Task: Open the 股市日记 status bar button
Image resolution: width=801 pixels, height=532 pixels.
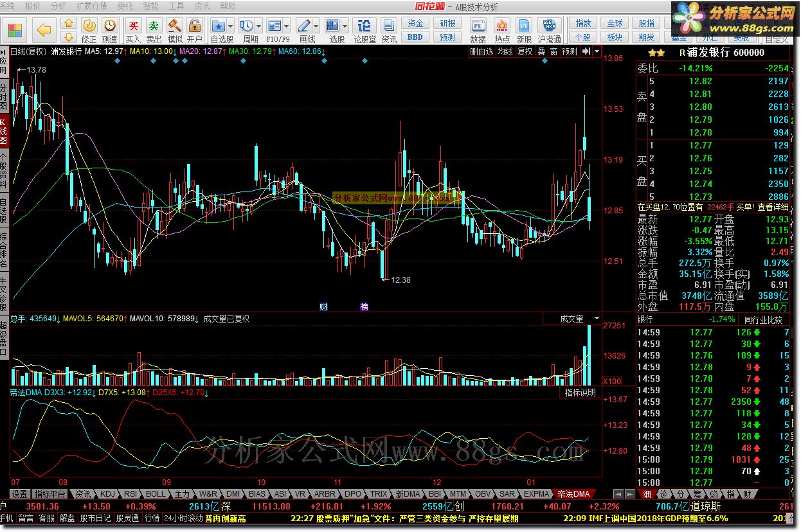Action: [95, 518]
